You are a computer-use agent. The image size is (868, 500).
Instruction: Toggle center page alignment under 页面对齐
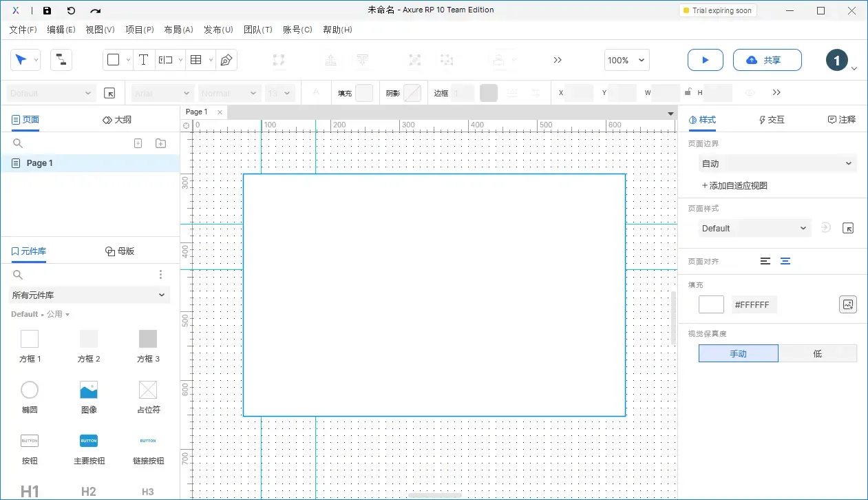(x=785, y=261)
